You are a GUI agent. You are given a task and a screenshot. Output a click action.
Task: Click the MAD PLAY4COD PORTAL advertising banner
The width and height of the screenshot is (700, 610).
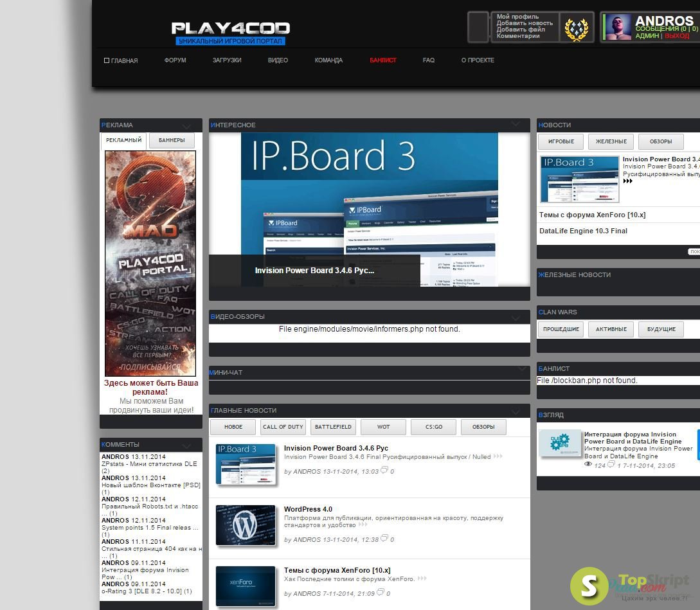(150, 264)
